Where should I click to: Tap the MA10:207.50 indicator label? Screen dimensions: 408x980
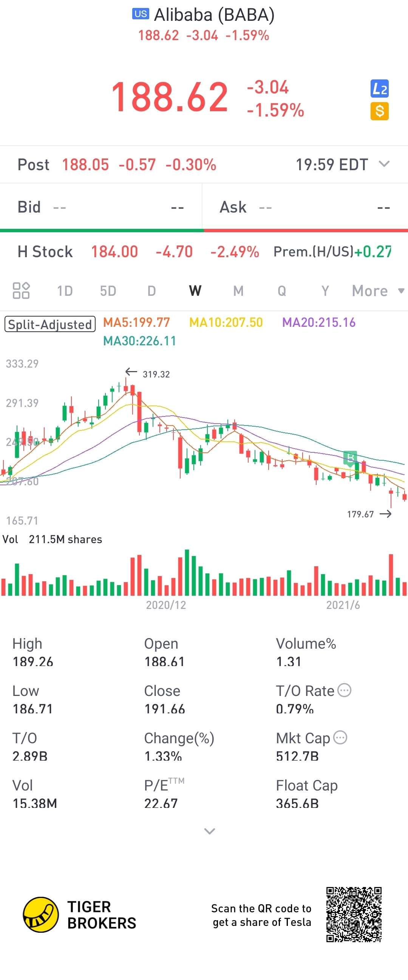tap(226, 322)
